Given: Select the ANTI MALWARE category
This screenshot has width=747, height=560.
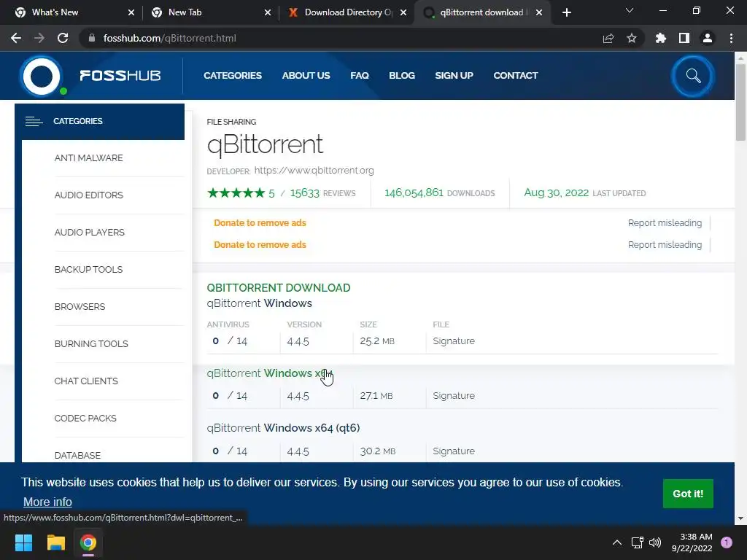Looking at the screenshot, I should (x=88, y=158).
